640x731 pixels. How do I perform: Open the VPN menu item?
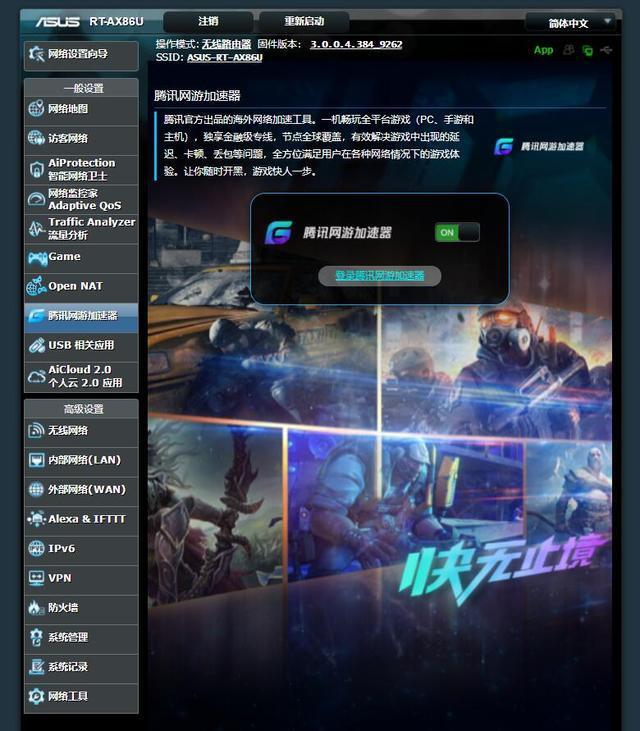[x=81, y=578]
